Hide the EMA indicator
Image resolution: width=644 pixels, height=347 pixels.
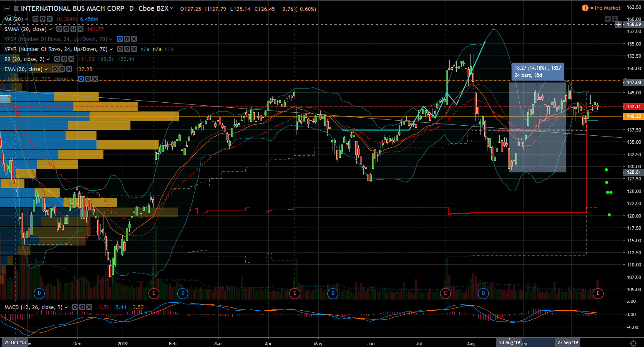[55, 69]
